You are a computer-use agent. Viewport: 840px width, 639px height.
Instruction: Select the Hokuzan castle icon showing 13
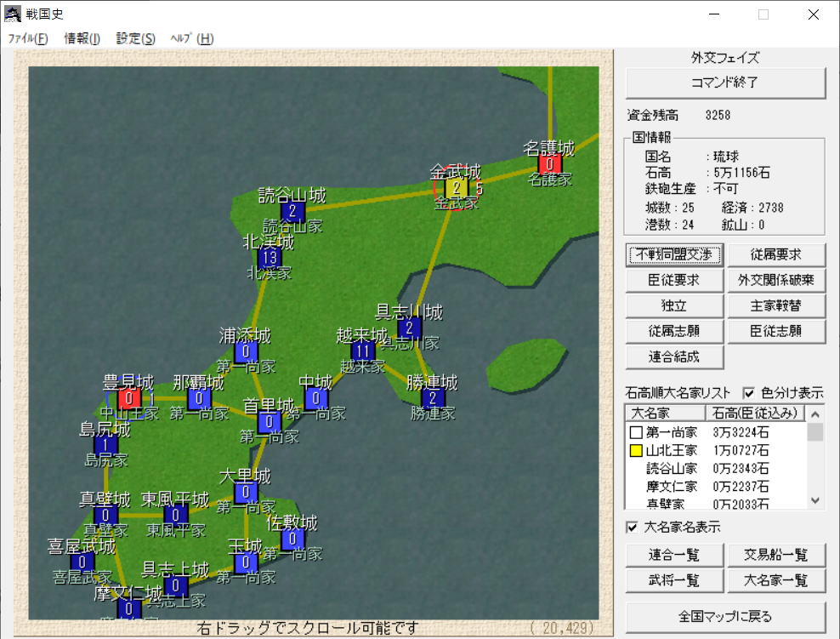(270, 258)
